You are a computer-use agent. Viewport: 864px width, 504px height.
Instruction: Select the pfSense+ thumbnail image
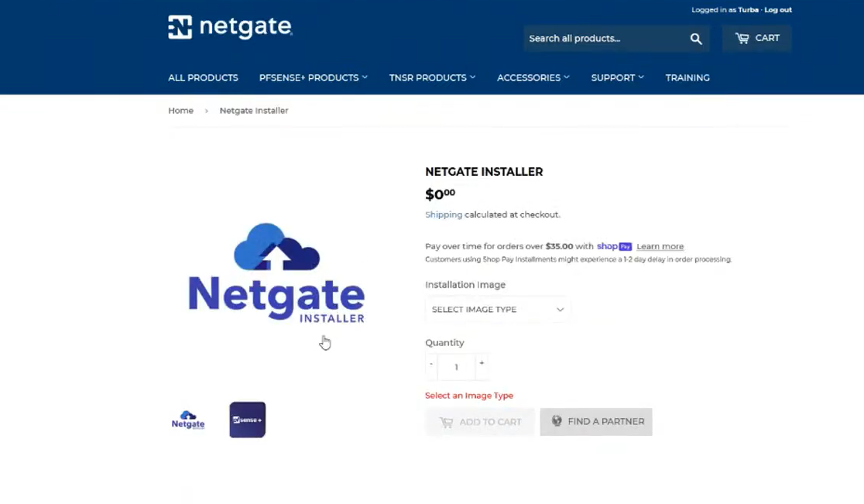tap(248, 420)
